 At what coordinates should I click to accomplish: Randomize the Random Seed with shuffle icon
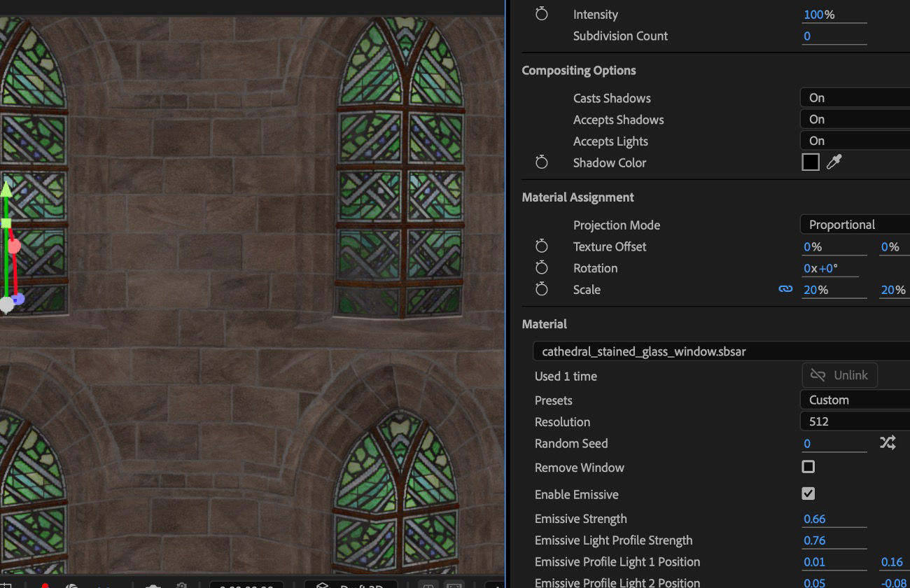coord(888,442)
